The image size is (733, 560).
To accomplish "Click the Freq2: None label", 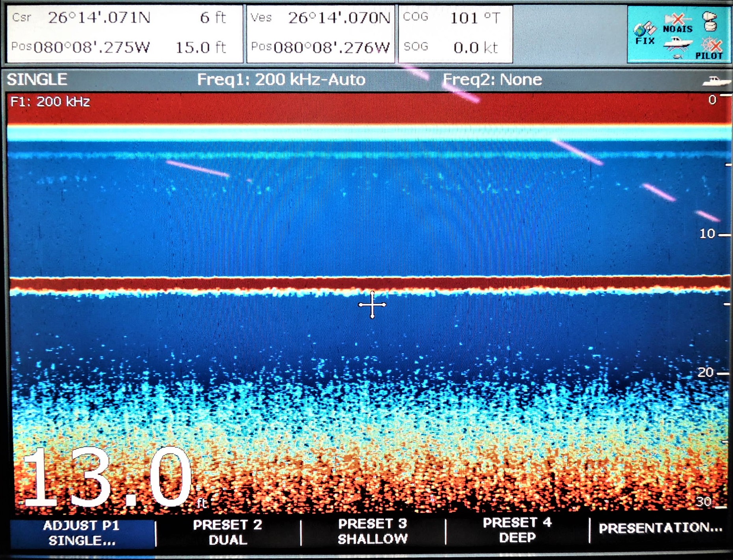I will (x=492, y=80).
